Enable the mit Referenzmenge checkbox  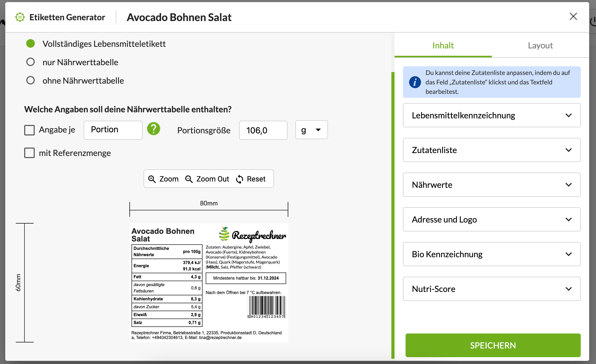pyautogui.click(x=29, y=152)
